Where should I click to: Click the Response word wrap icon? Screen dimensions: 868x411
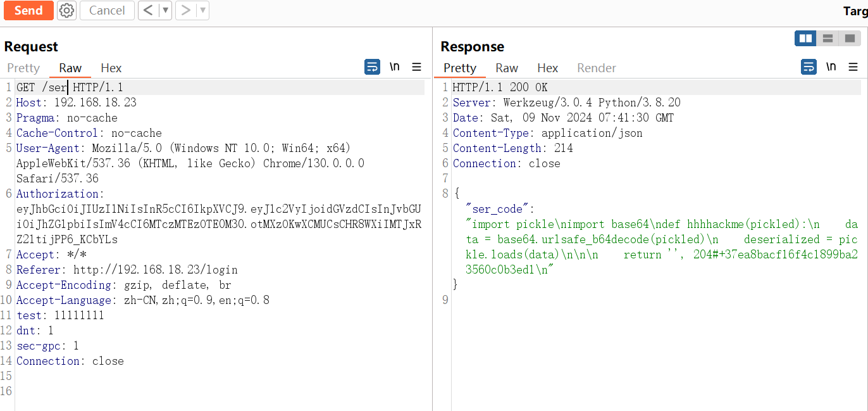[809, 66]
